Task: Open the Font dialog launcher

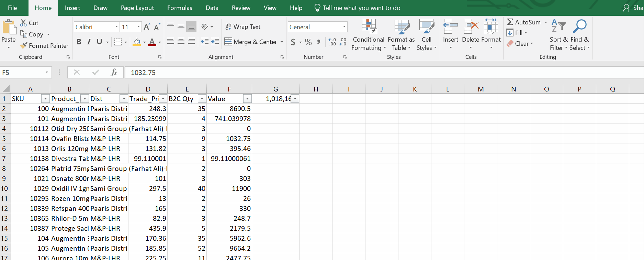Action: point(160,57)
